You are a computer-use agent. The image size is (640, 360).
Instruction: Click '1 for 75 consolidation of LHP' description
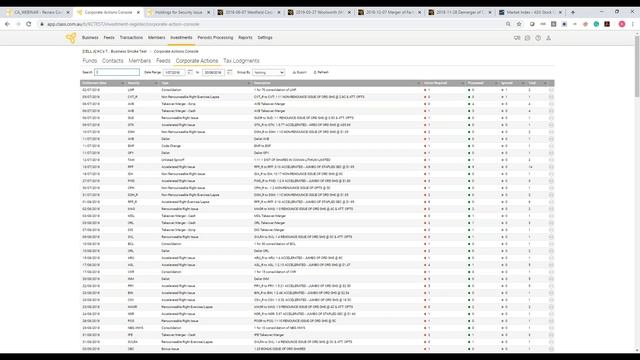click(x=275, y=90)
